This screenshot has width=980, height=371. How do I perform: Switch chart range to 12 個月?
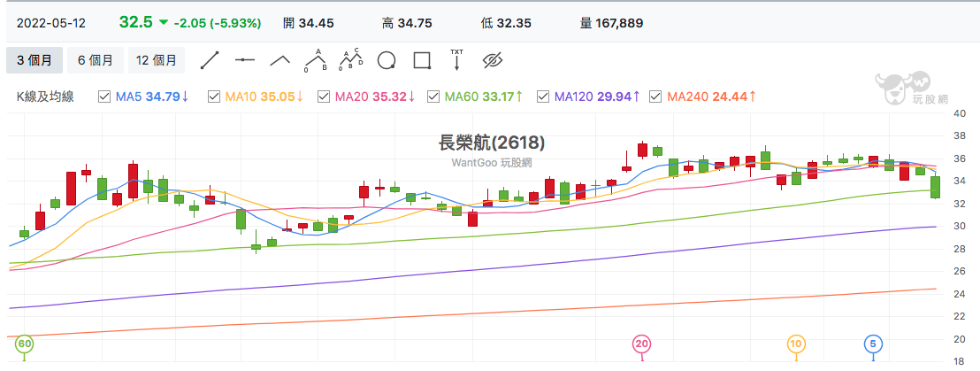157,61
